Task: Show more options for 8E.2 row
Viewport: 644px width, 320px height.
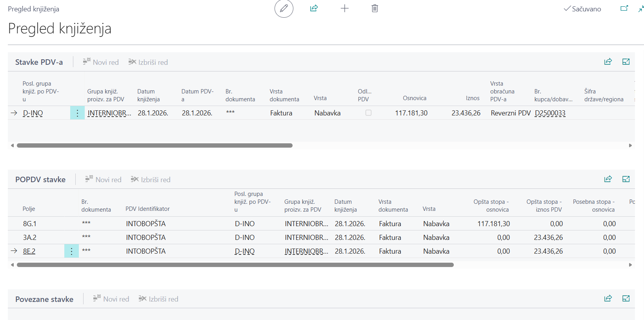Action: click(71, 251)
